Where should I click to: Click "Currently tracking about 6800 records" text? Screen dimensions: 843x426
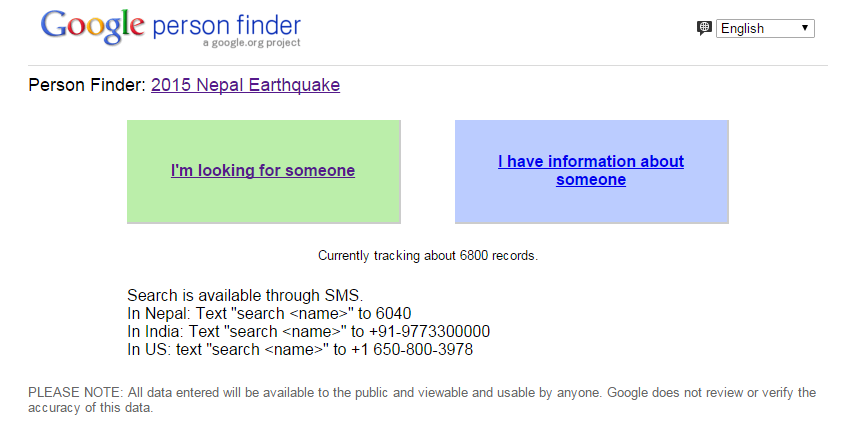[428, 255]
